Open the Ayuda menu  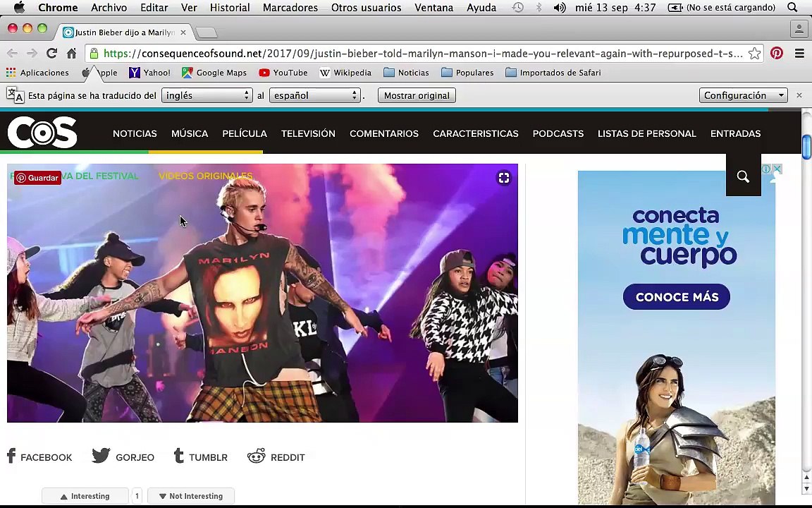[481, 7]
